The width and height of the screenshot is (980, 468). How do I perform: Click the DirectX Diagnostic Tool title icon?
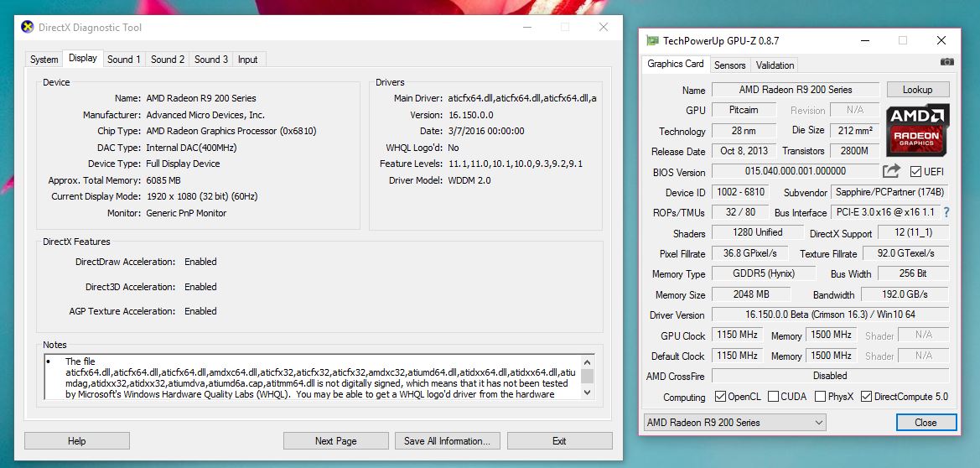[28, 27]
